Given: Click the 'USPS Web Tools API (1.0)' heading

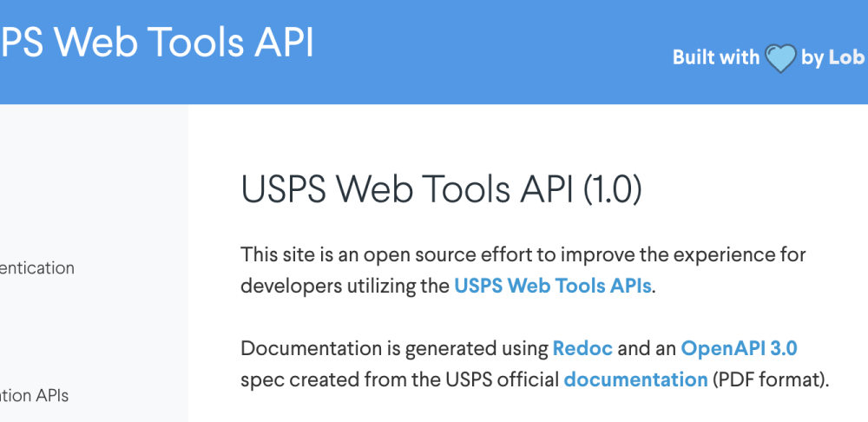Looking at the screenshot, I should (441, 189).
